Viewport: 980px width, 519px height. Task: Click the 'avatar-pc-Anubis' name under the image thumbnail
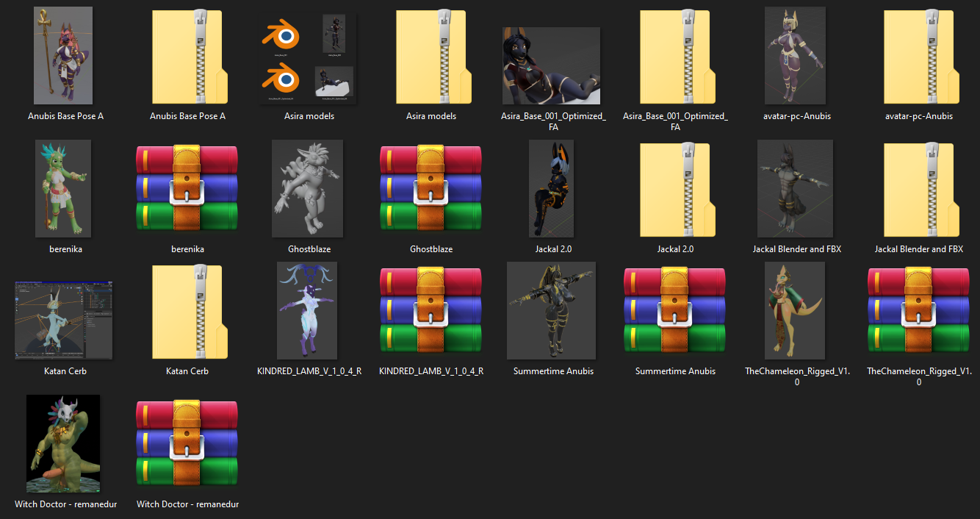pos(797,116)
